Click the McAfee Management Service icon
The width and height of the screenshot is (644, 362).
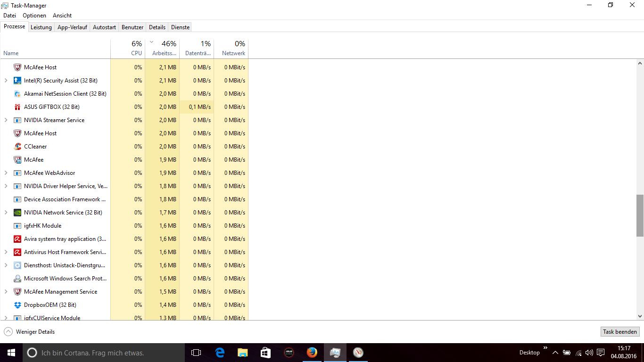(17, 292)
